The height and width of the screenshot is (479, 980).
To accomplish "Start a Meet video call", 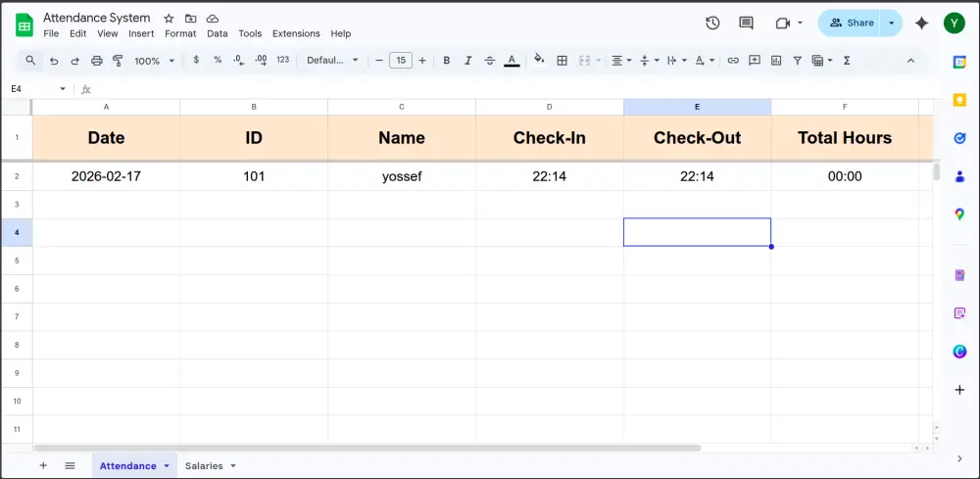I will click(x=782, y=24).
